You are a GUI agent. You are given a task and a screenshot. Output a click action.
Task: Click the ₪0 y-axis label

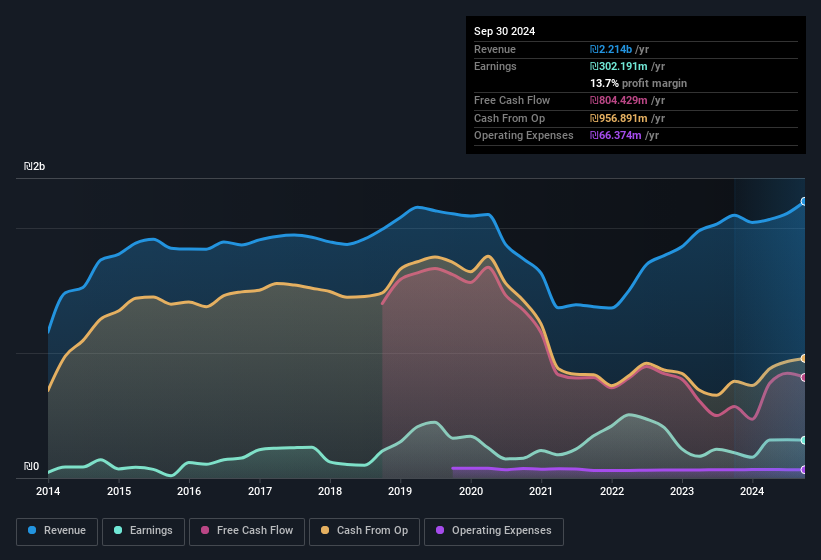pyautogui.click(x=31, y=466)
